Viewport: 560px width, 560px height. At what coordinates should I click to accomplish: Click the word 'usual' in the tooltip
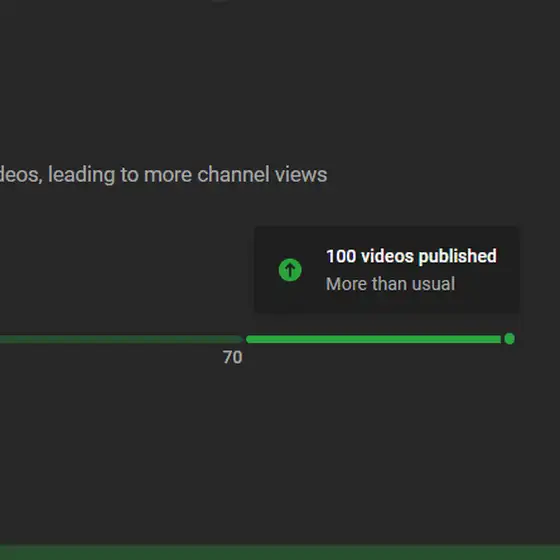coord(433,284)
